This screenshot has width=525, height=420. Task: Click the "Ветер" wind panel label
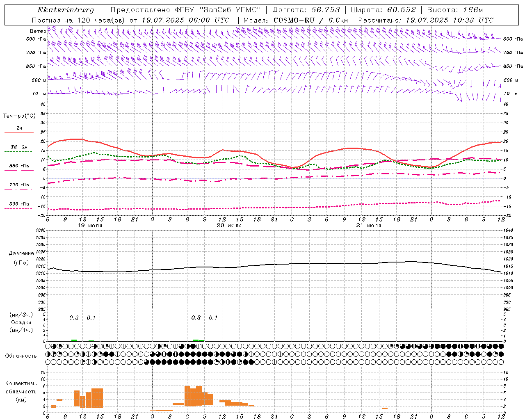[38, 31]
